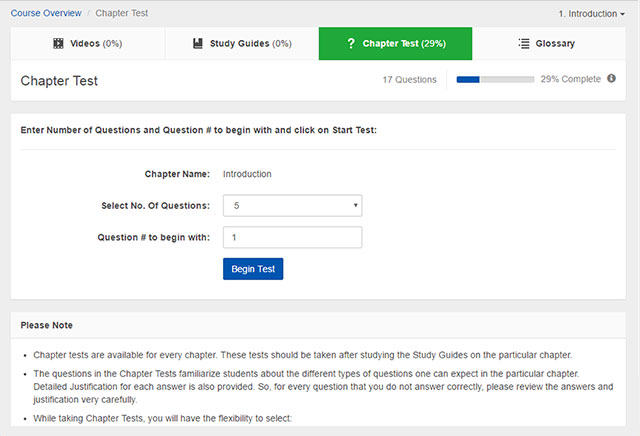Follow the Course Overview breadcrumb link
640x436 pixels.
click(47, 15)
